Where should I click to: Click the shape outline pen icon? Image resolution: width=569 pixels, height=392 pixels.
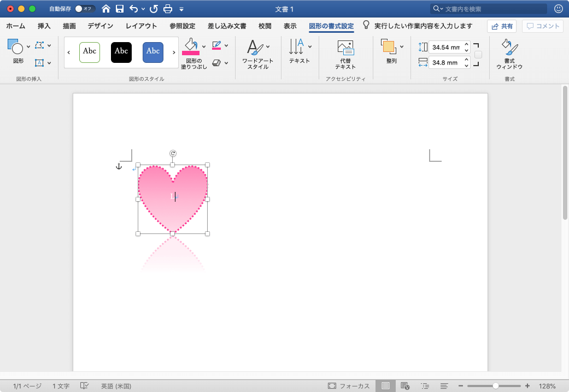[216, 45]
